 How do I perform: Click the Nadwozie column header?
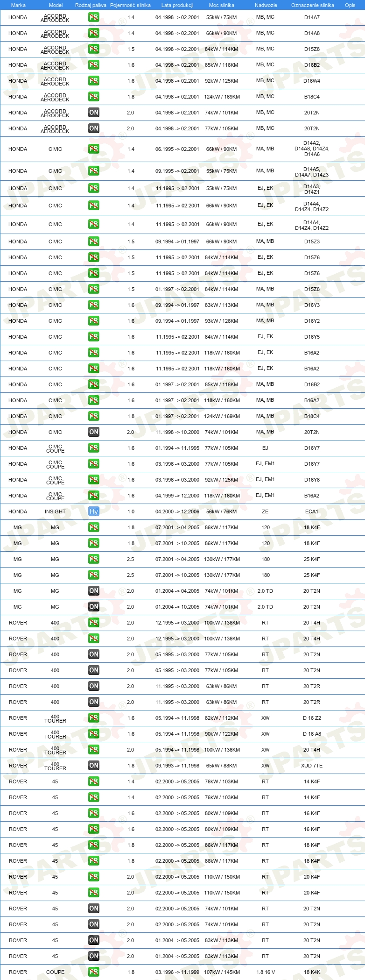pos(266,5)
